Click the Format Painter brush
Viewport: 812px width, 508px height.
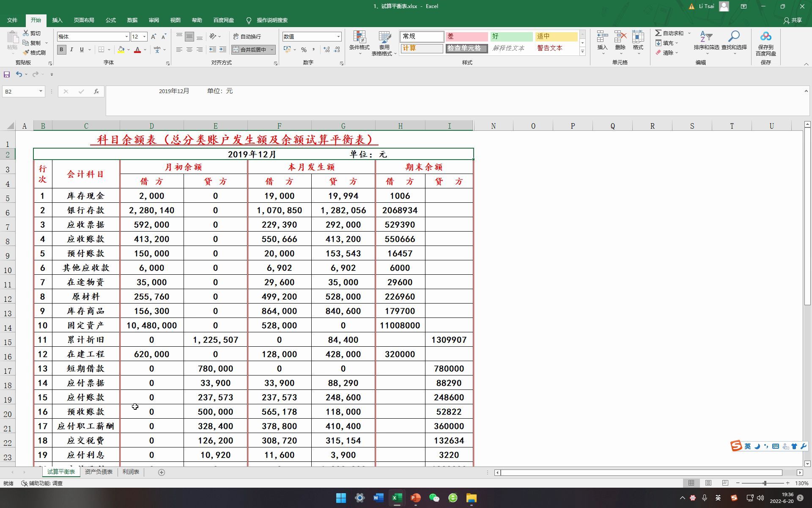point(26,52)
